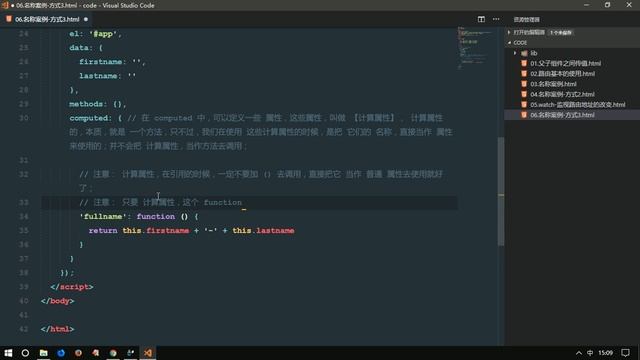Click the html file icon beside 01 file
Screen dimensions: 640x360
tap(524, 63)
